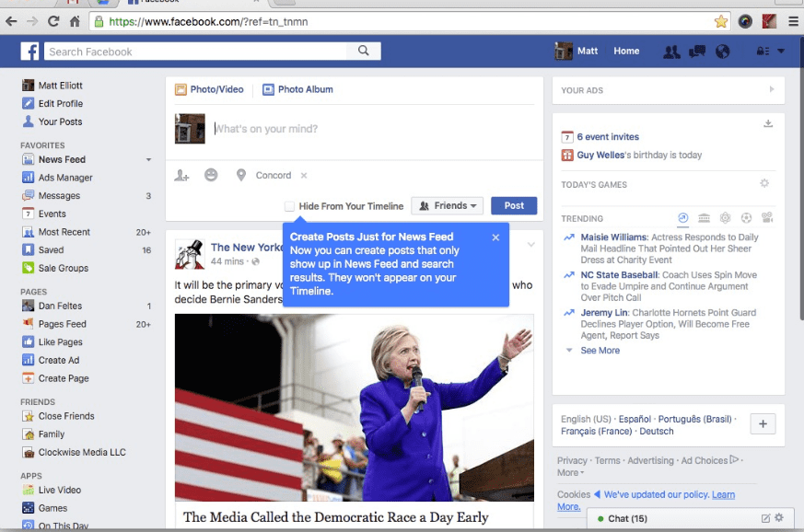Close the News Feed posts tooltip
The image size is (804, 532).
tap(495, 237)
